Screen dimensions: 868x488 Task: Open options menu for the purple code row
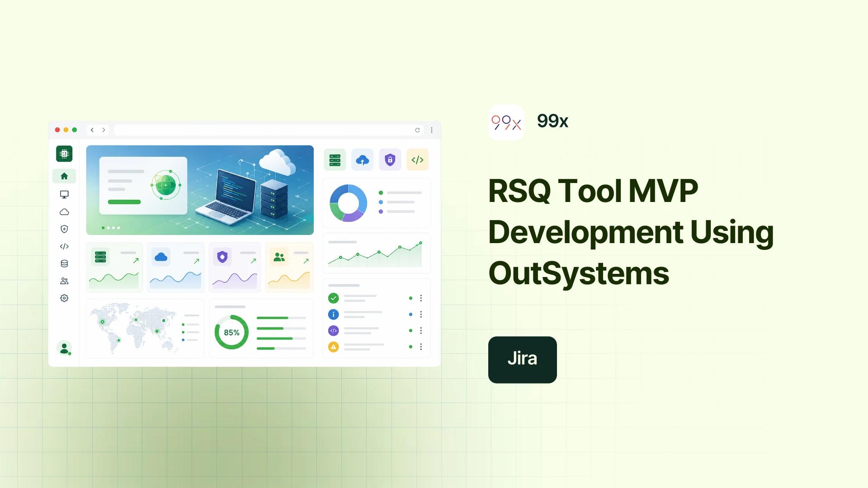(421, 331)
